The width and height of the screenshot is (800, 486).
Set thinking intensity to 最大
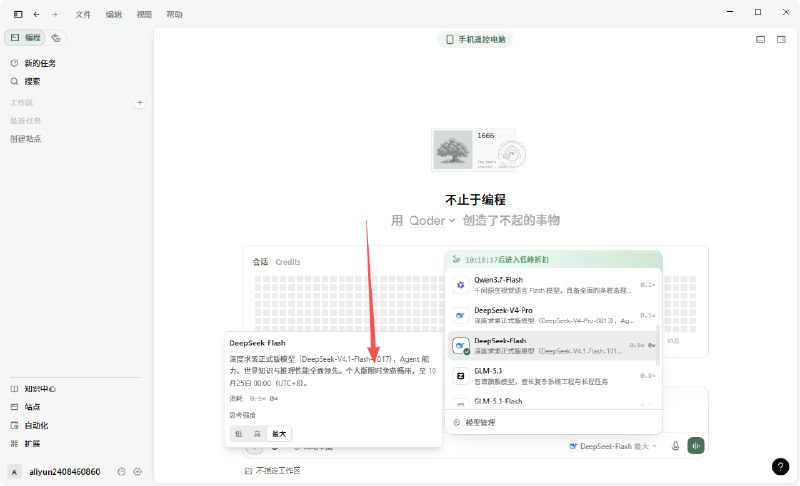pos(279,433)
